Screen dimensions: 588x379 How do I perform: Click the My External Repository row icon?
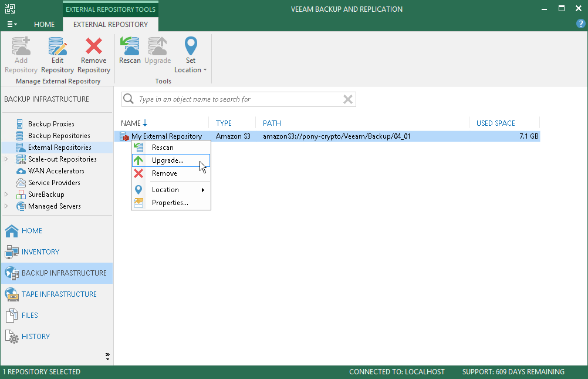point(124,136)
